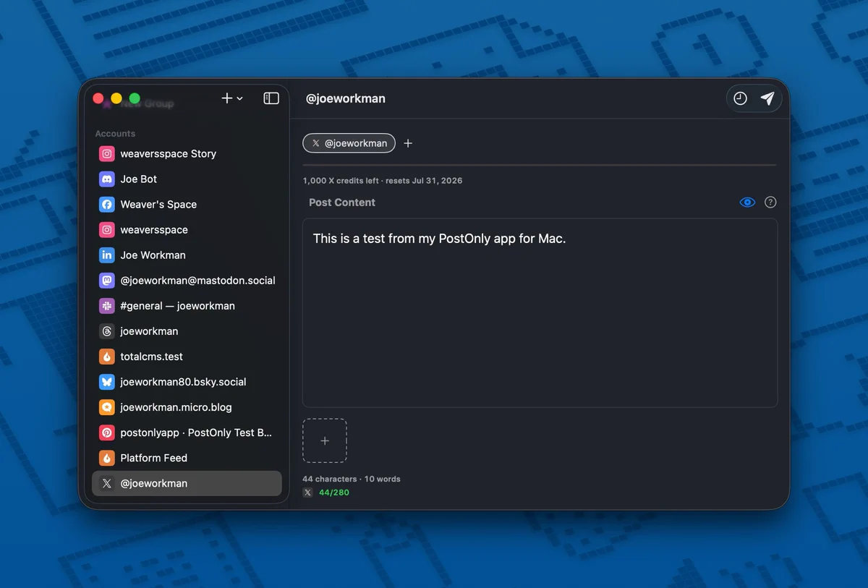
Task: Click the 44 characters · 10 words text
Action: tap(352, 479)
